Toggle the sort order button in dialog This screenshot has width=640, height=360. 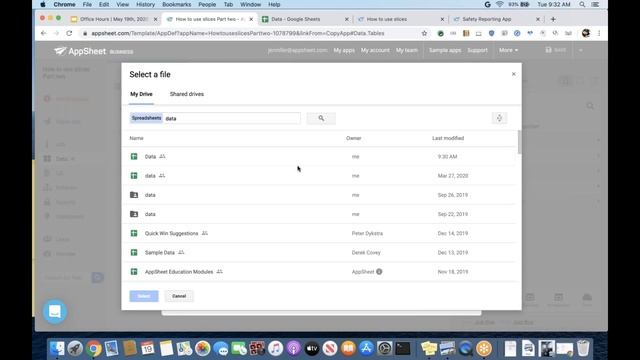pyautogui.click(x=499, y=118)
